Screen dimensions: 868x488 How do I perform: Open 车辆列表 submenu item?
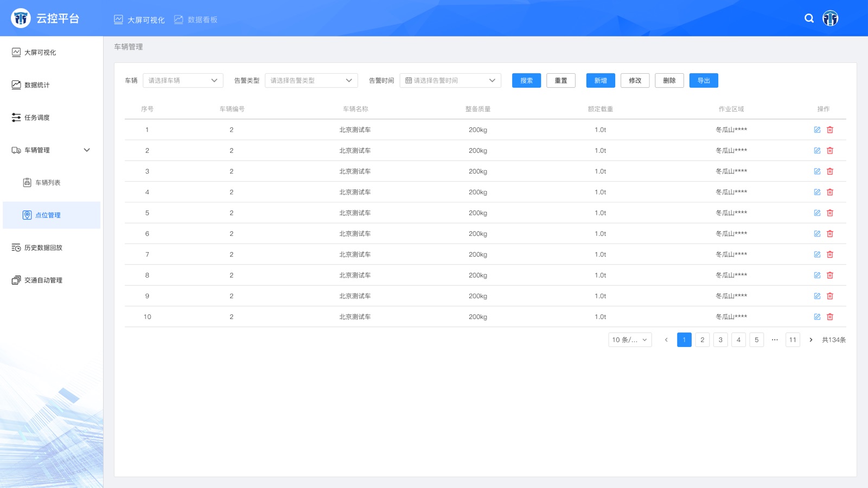[52, 183]
